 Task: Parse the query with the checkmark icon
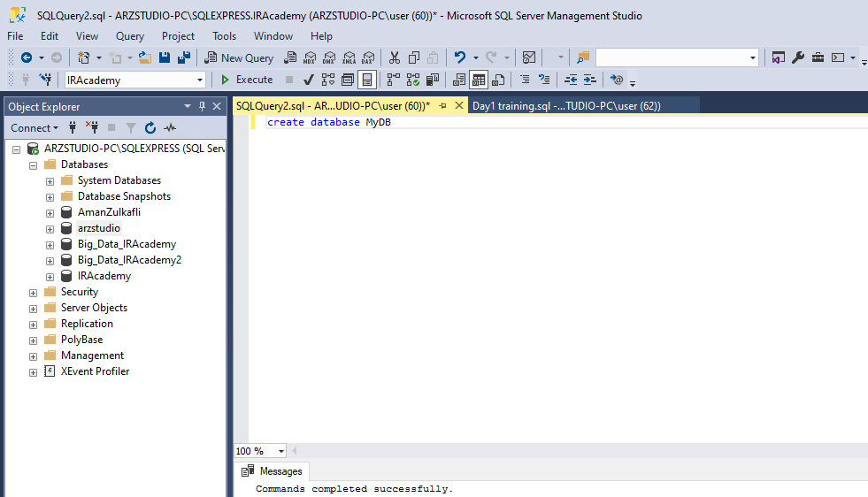point(308,80)
